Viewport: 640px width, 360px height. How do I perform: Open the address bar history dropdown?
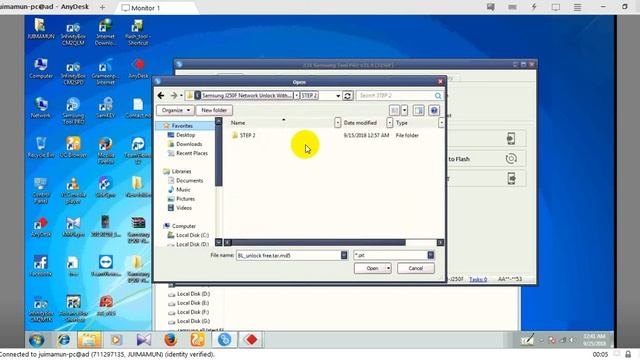point(338,96)
